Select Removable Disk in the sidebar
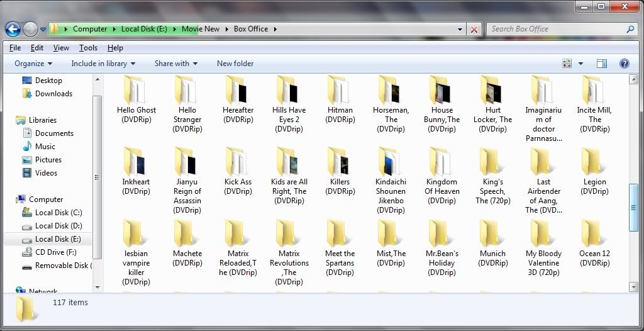The width and height of the screenshot is (644, 331). pyautogui.click(x=57, y=265)
